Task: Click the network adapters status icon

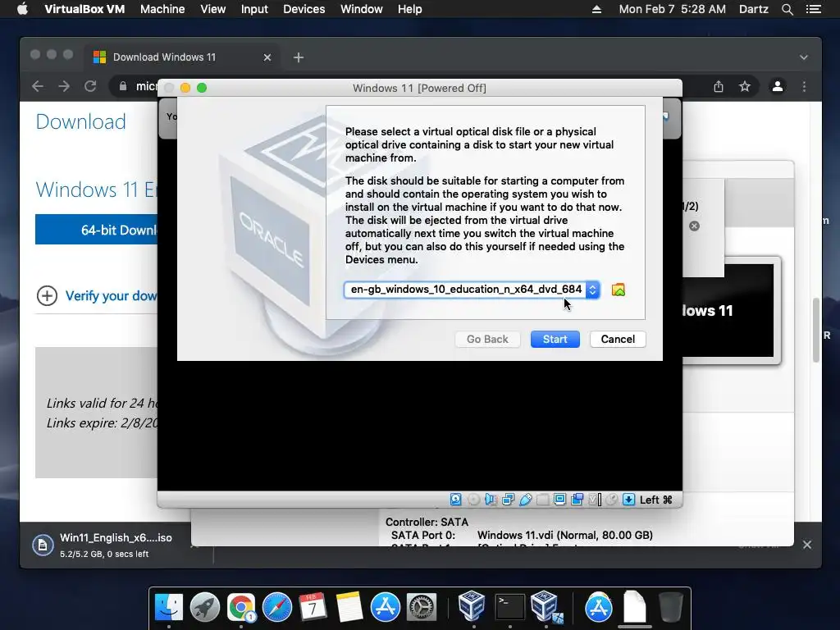Action: [508, 500]
